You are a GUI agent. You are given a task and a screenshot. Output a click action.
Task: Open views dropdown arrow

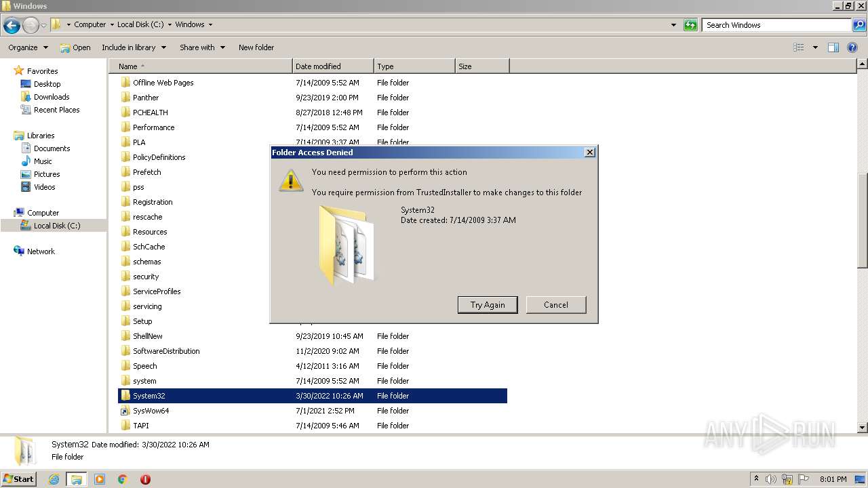tap(815, 47)
